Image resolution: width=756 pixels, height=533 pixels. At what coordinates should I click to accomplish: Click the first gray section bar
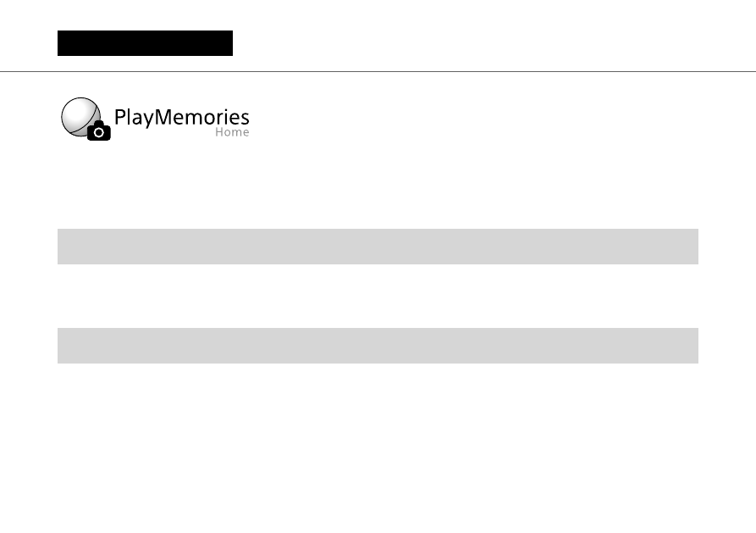point(378,247)
